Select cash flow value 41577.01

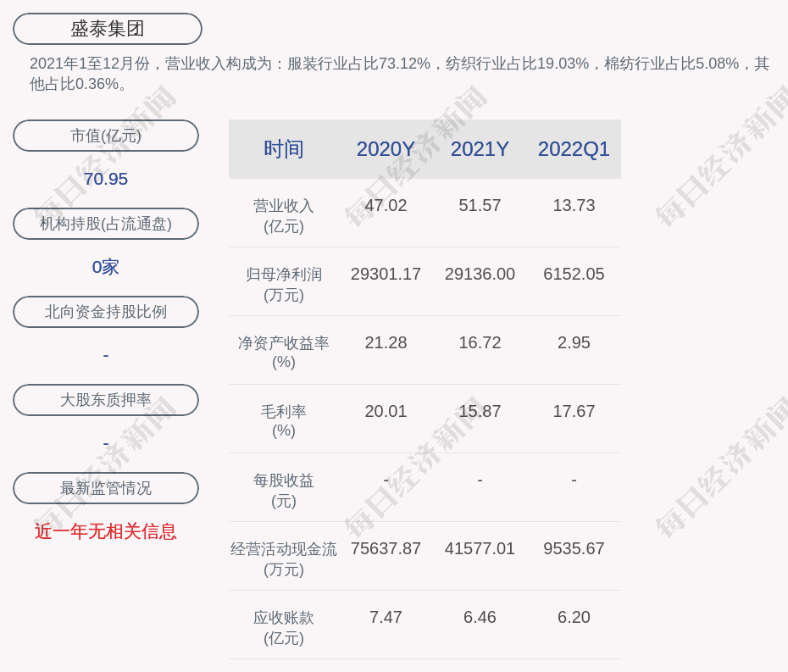(480, 548)
